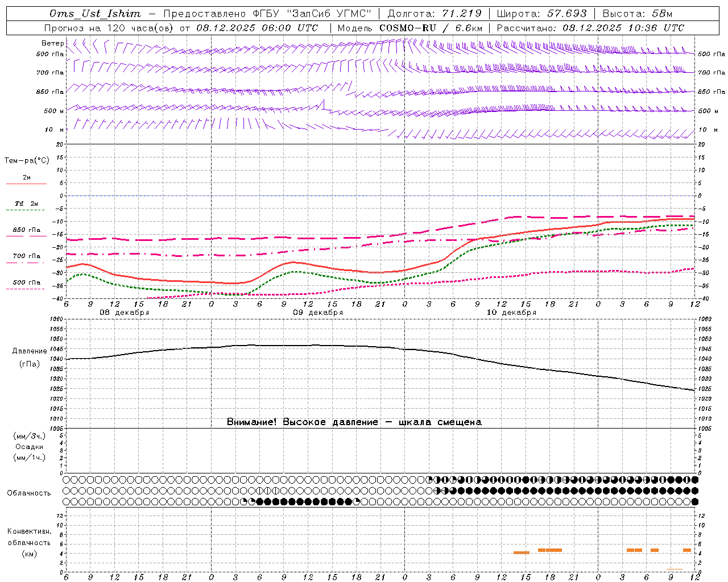Image resolution: width=728 pixels, height=582 pixels.
Task: Click the '(мм/1ч.)' precipitation unit label
Action: point(30,458)
